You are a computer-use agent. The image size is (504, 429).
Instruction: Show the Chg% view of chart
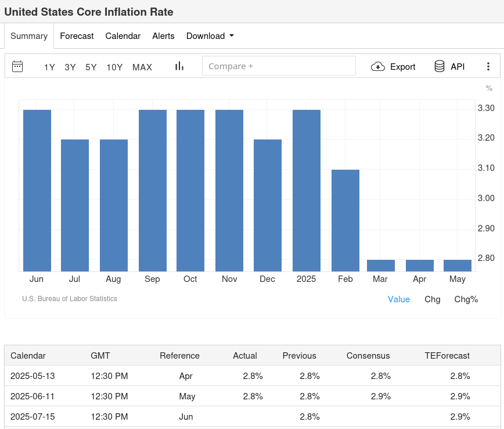(x=466, y=299)
